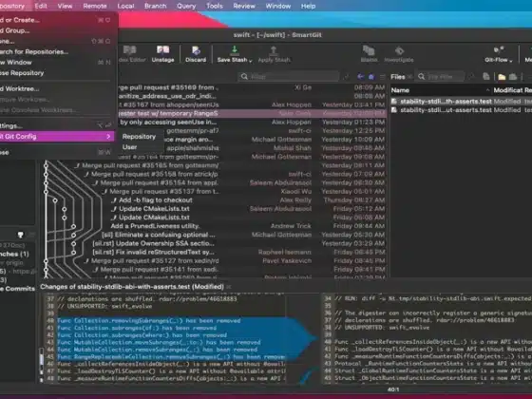This screenshot has width=532, height=399.
Task: Open the Save Stash dropdown arrow
Action: click(251, 61)
